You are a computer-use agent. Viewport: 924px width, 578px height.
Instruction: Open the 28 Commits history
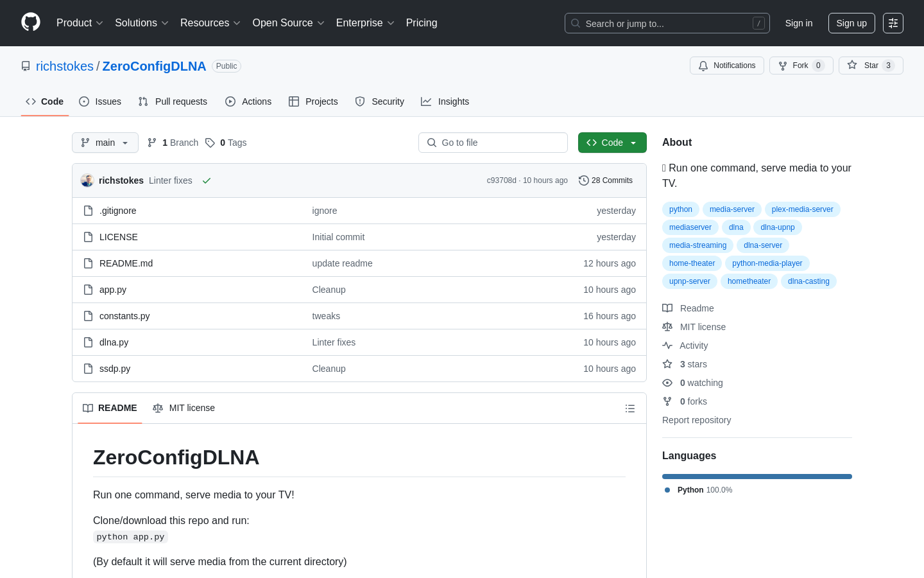click(606, 180)
